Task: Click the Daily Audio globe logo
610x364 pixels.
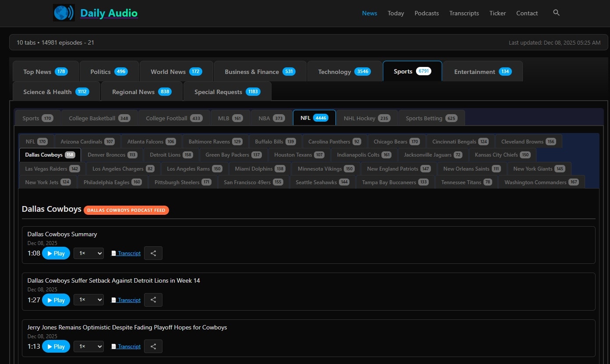Action: [x=63, y=13]
